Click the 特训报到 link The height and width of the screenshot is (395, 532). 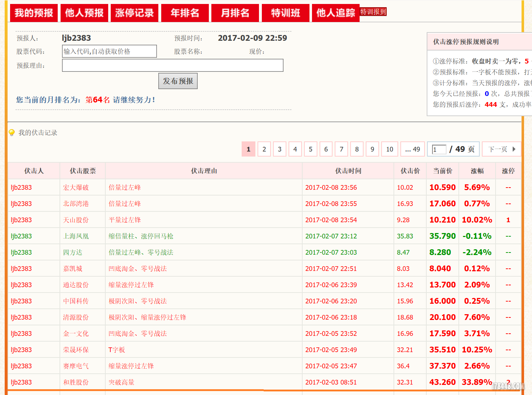pyautogui.click(x=373, y=12)
